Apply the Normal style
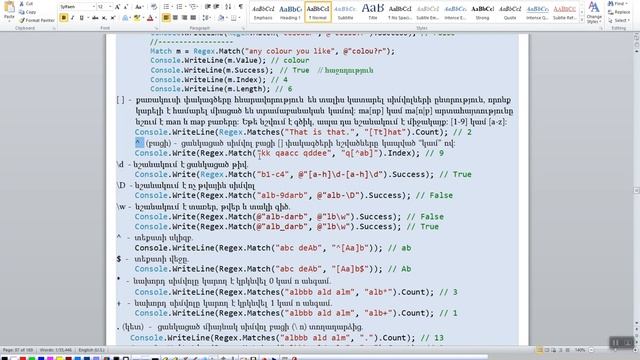 click(318, 12)
